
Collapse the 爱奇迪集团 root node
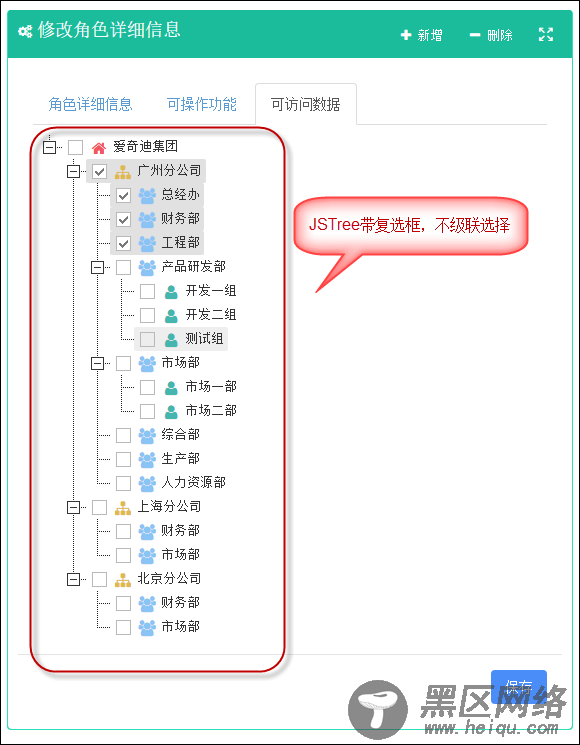coord(49,147)
